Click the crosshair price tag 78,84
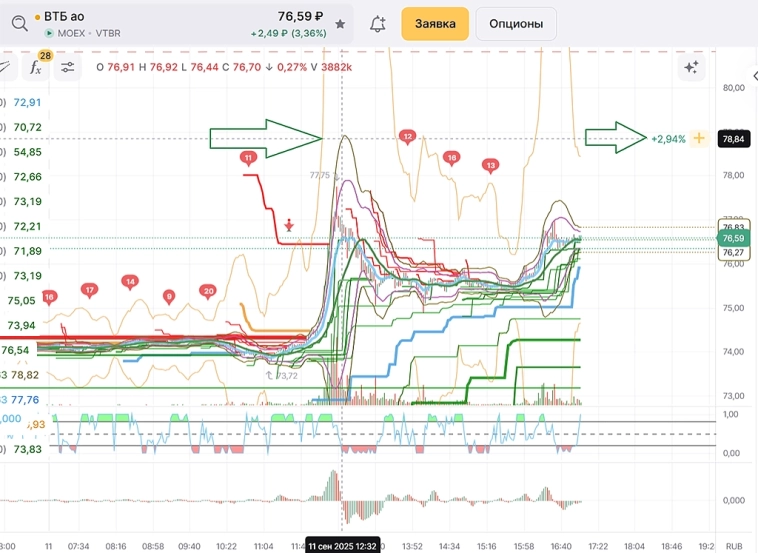758x553 pixels. point(732,139)
